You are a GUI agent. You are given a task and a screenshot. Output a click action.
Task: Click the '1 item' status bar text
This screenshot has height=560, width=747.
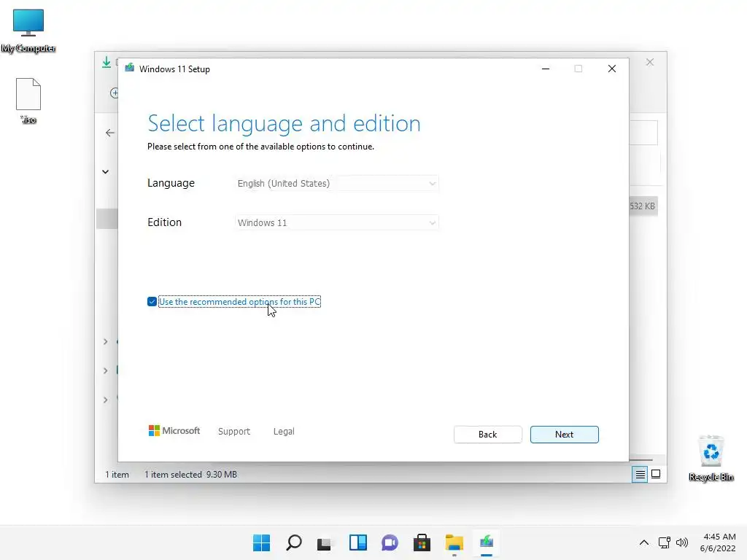[117, 474]
